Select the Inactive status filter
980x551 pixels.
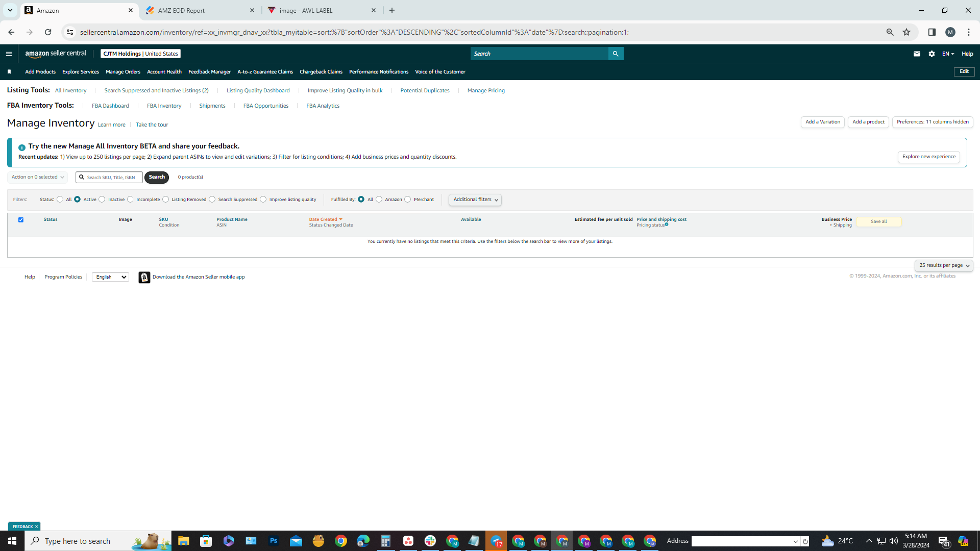[102, 199]
